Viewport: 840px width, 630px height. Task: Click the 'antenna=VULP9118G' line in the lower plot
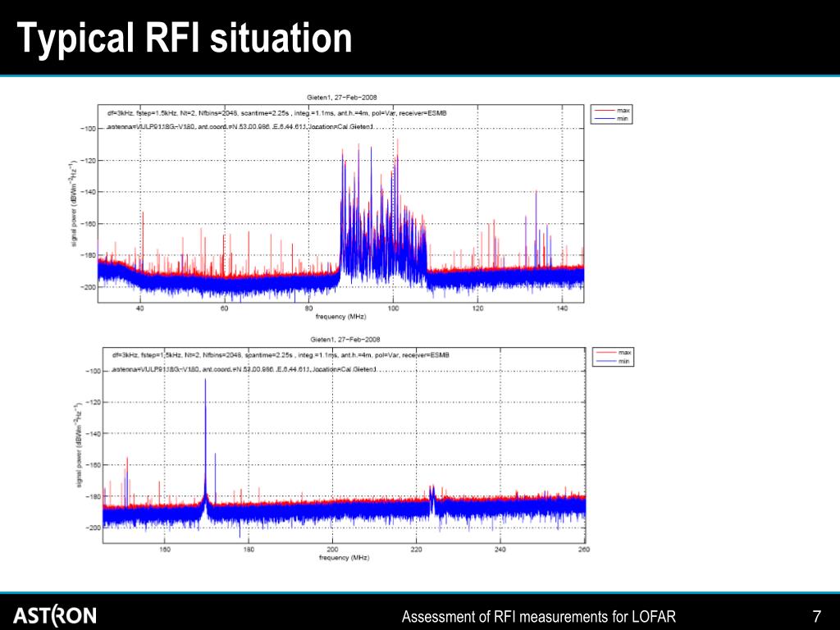click(x=244, y=369)
